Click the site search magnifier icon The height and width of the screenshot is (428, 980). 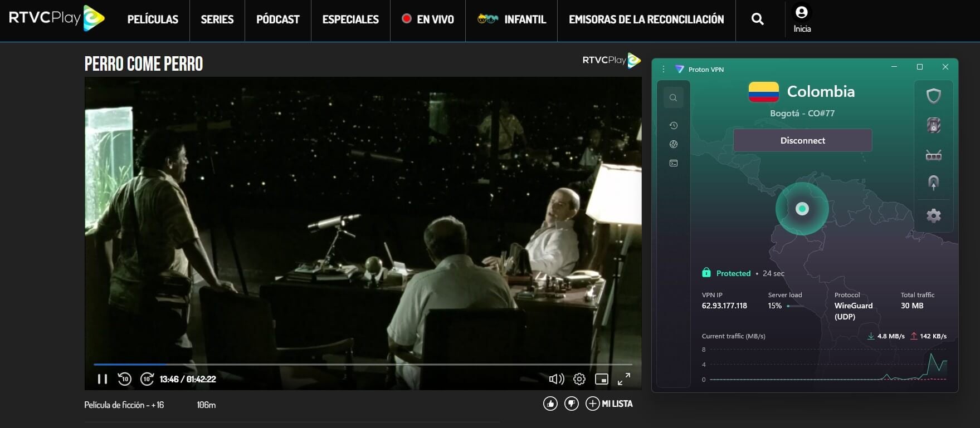pos(757,19)
